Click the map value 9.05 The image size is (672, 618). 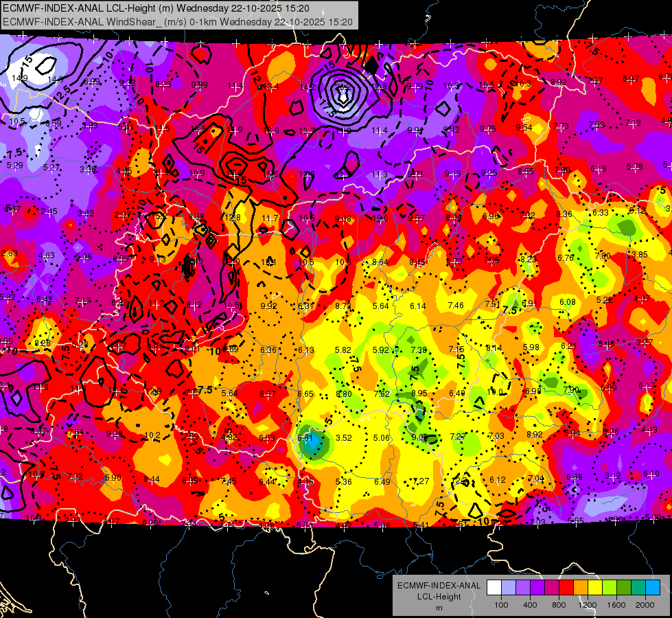click(419, 437)
